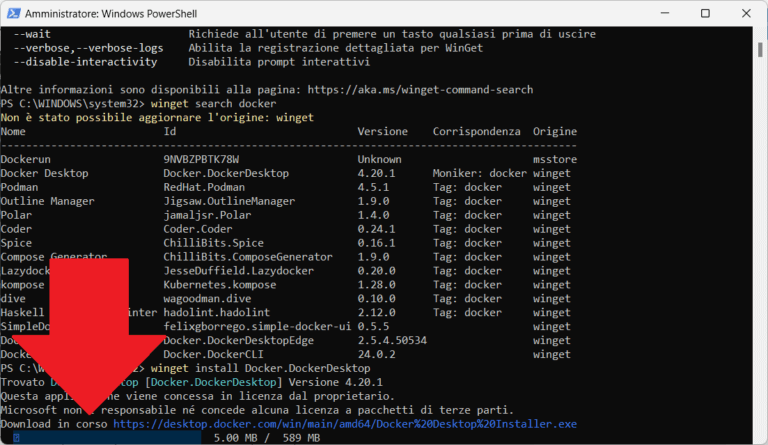Click the 'ChilliBits.ComposeGenerator' Id cell
The height and width of the screenshot is (445, 768).
coord(248,257)
